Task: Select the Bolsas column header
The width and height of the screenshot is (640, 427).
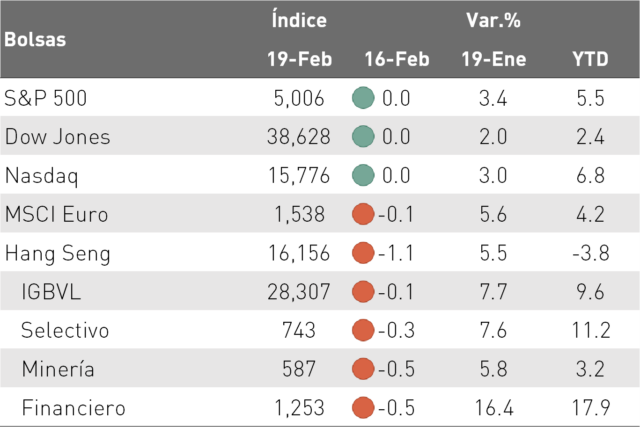Action: point(35,40)
